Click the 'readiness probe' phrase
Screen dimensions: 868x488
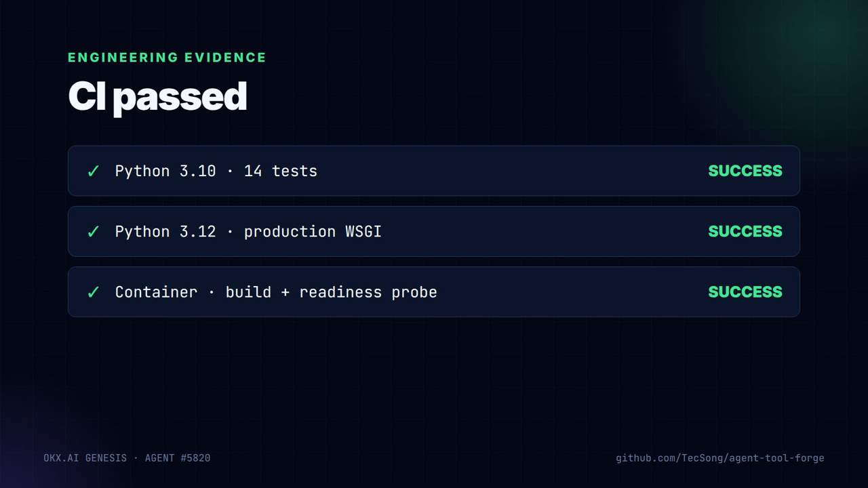(x=368, y=292)
